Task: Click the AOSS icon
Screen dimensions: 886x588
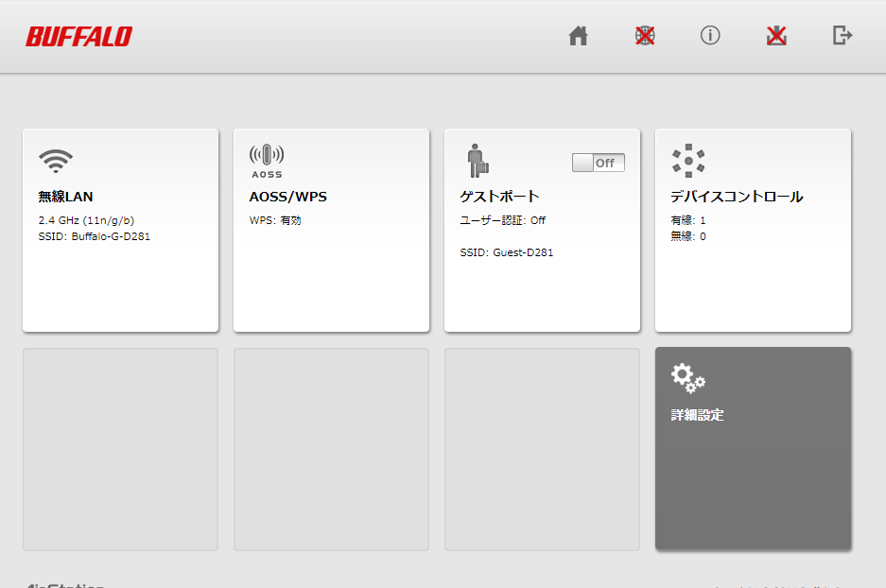Action: 267,161
